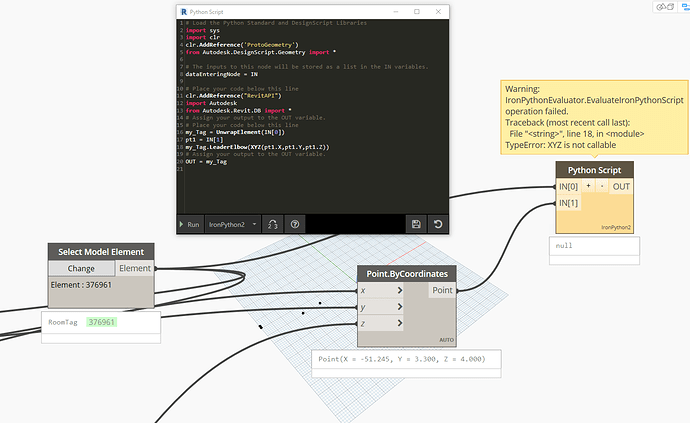This screenshot has height=423, width=690.
Task: Click code line 20 OUT = my_Tag
Action: point(206,162)
